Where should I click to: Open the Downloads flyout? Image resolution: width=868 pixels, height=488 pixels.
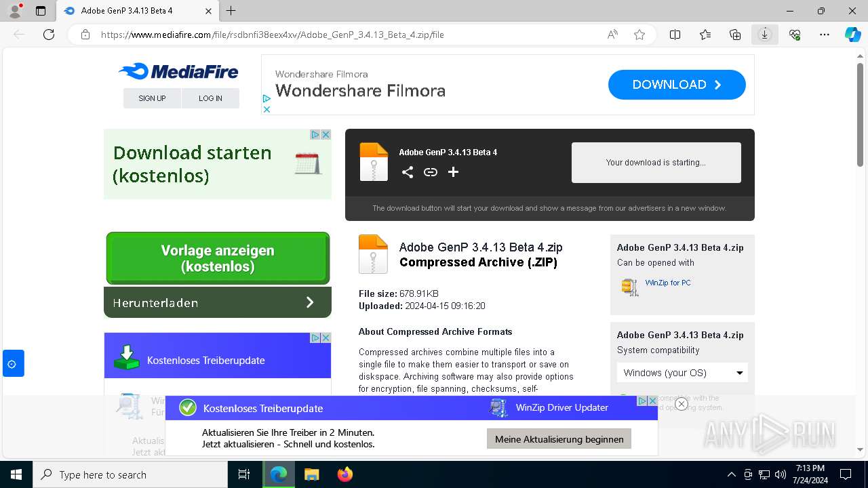(765, 35)
